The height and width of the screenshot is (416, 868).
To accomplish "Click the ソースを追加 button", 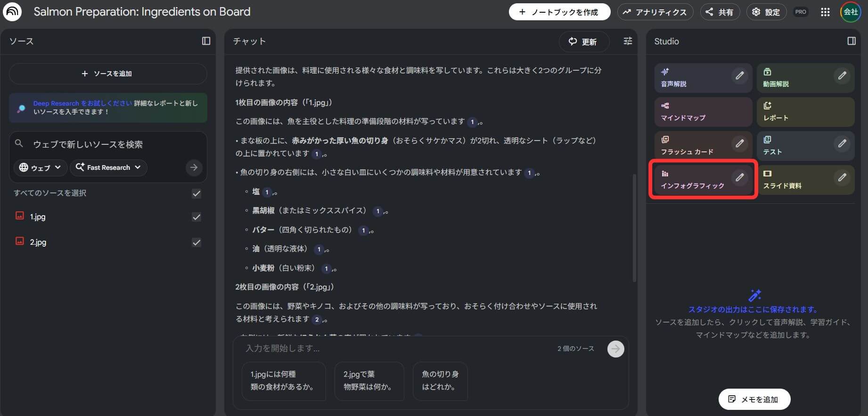I will (107, 74).
